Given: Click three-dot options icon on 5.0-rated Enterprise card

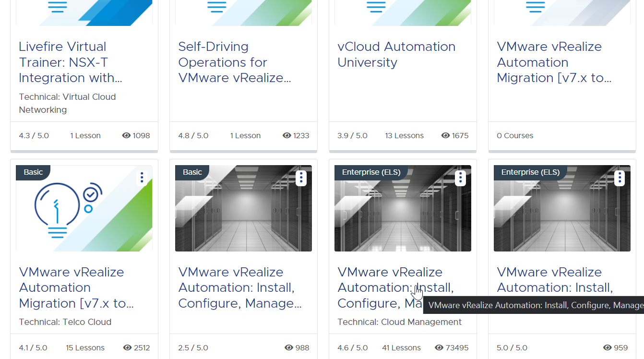Looking at the screenshot, I should click(620, 178).
